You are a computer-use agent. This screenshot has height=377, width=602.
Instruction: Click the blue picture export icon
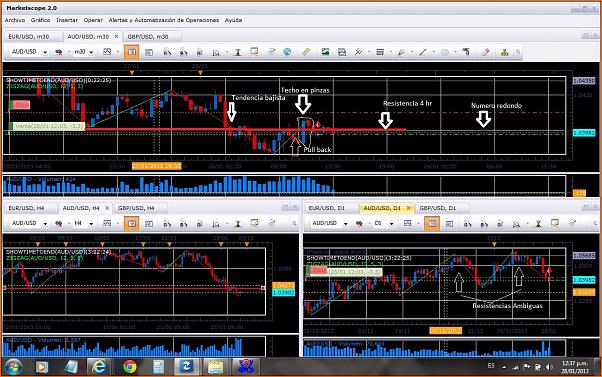tap(342, 52)
